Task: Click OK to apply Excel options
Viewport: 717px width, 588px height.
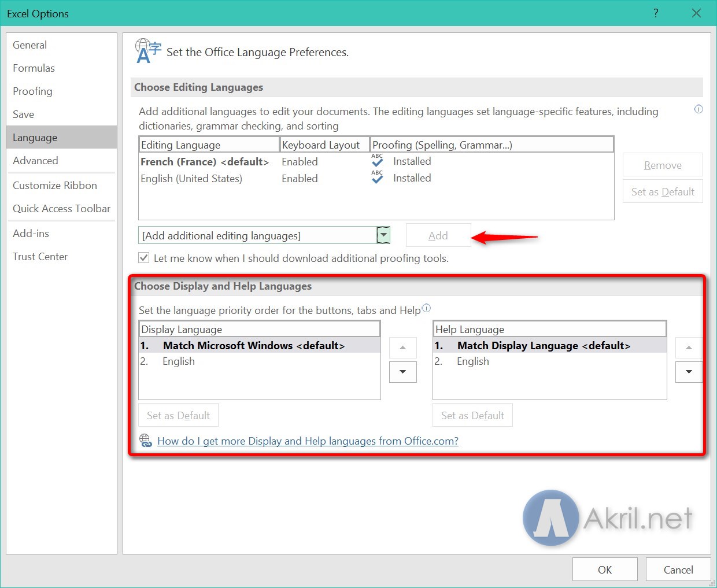Action: [605, 569]
